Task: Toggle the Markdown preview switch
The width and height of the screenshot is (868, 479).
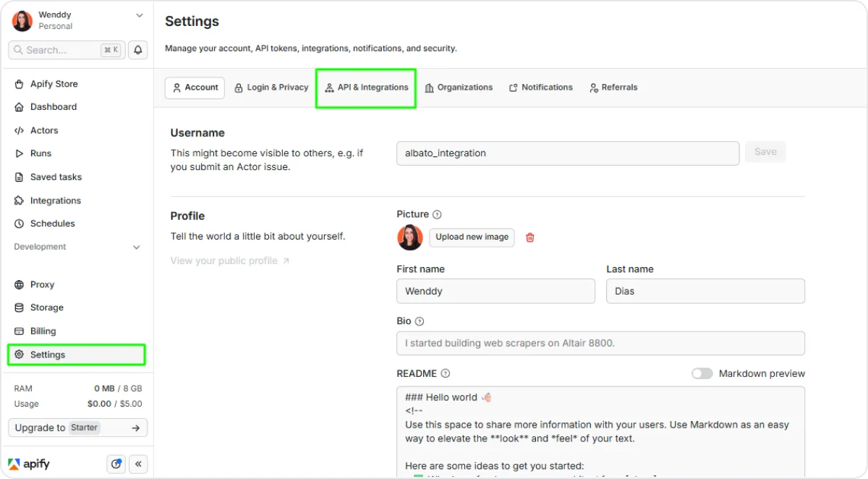Action: click(702, 373)
